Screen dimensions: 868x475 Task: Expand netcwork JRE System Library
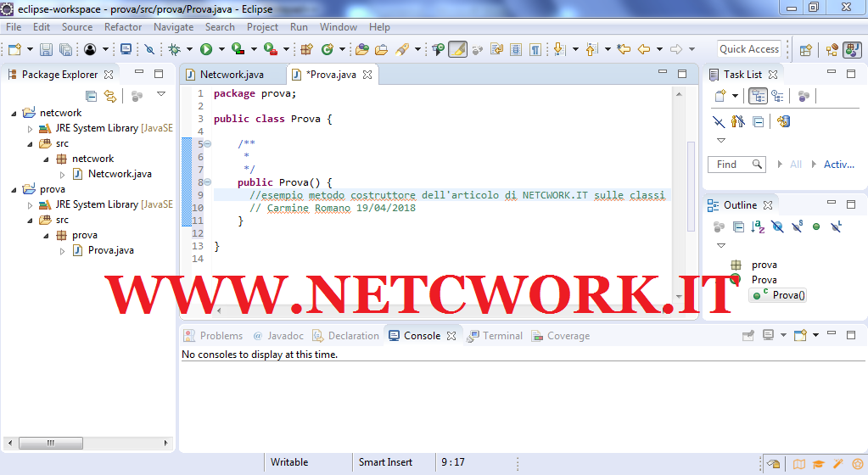pyautogui.click(x=31, y=128)
